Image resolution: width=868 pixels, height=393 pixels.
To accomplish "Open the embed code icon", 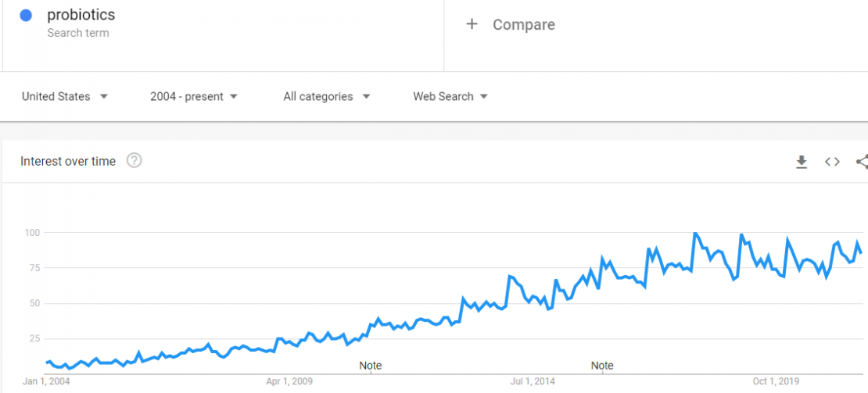I will (x=832, y=162).
